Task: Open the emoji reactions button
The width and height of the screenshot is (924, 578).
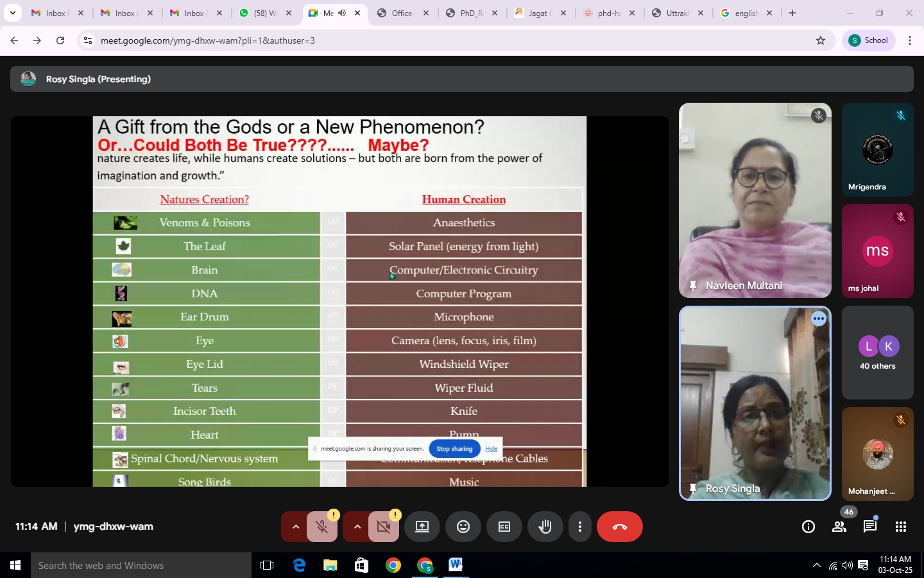Action: (463, 527)
